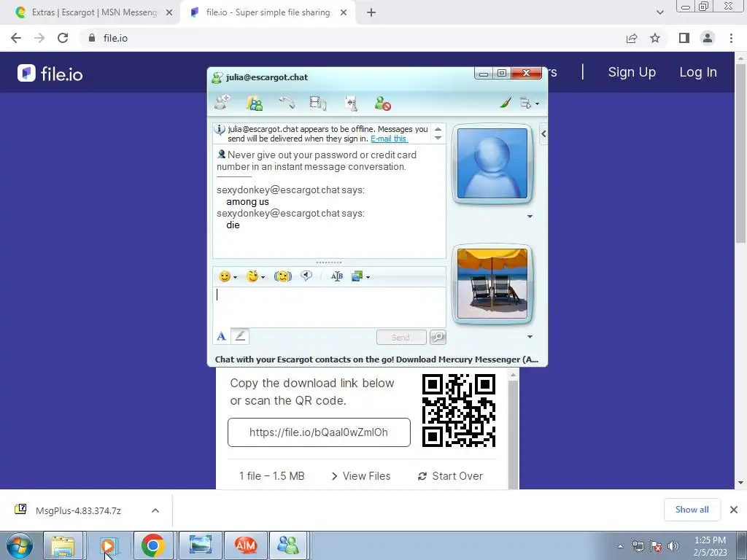
Task: Open the background picker icon
Action: tap(357, 276)
